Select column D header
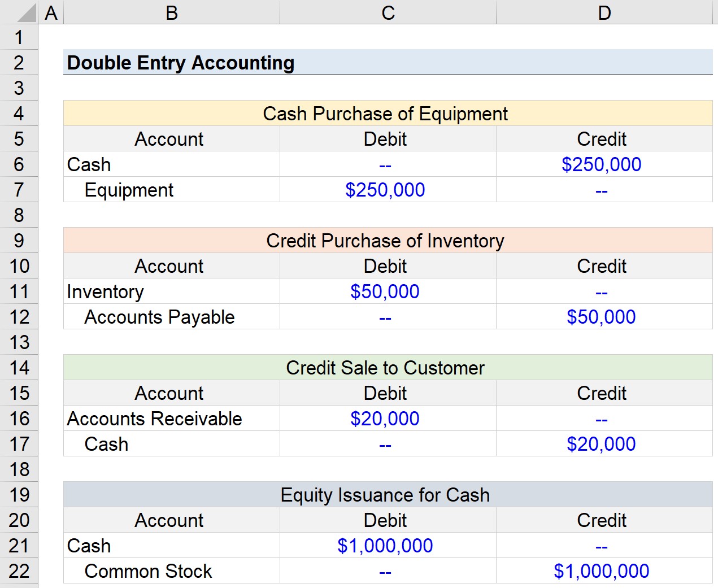 (604, 12)
